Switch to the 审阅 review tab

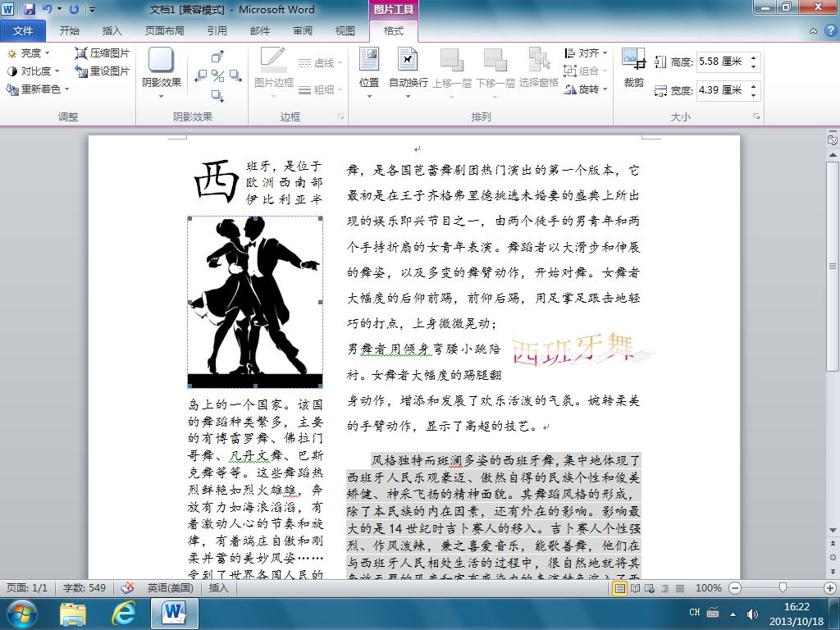302,31
